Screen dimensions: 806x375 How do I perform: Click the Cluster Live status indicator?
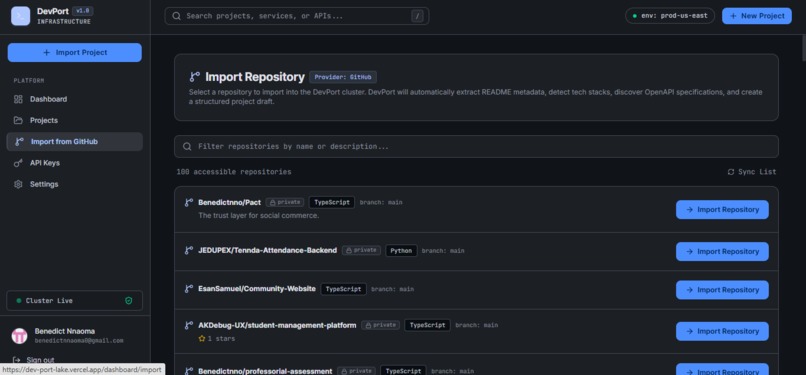(75, 301)
